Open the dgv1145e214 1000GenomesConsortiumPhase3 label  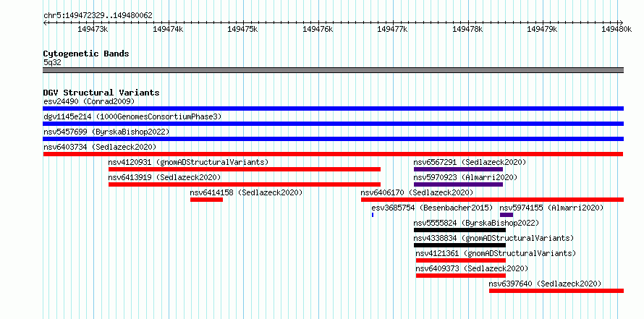(x=132, y=116)
